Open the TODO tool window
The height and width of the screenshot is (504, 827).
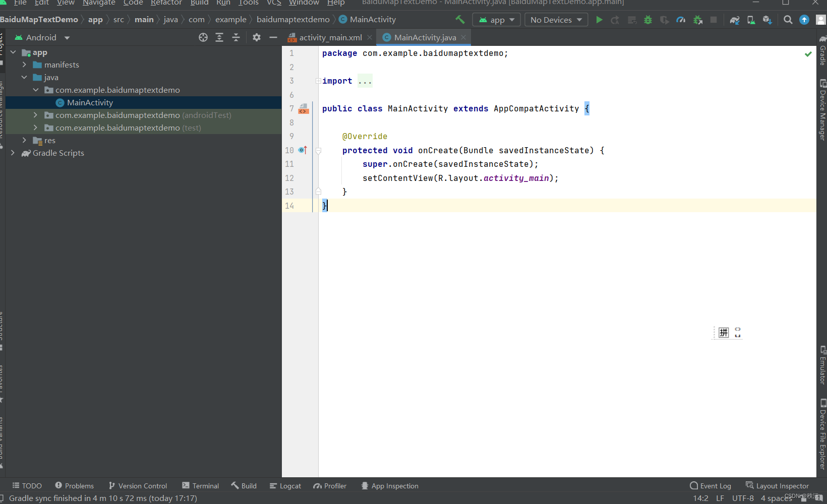point(27,486)
